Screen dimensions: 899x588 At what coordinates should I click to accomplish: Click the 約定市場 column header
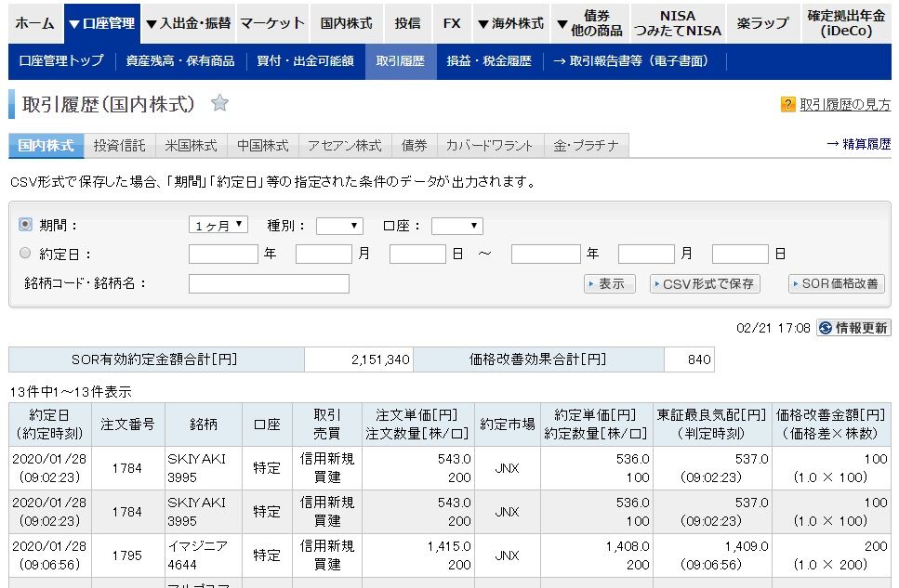click(x=508, y=425)
